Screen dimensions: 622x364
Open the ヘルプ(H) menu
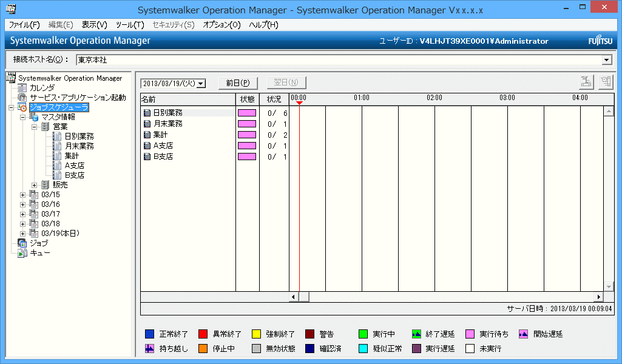click(x=263, y=25)
